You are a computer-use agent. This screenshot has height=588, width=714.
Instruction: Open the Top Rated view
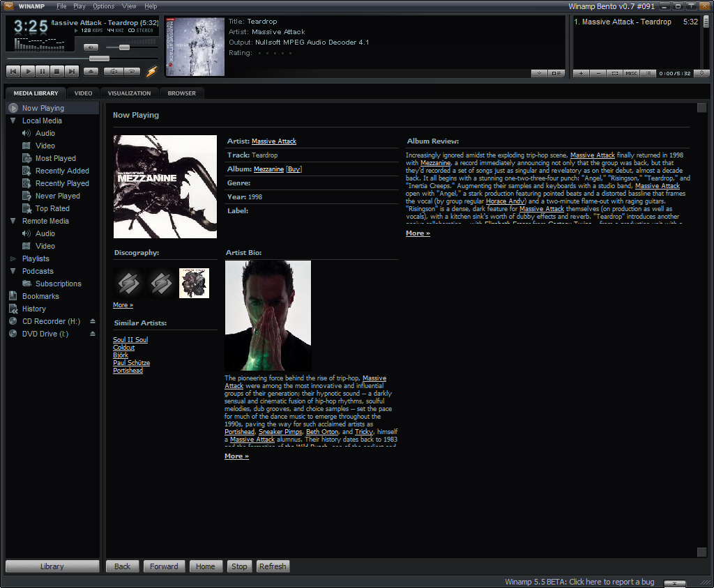click(52, 208)
